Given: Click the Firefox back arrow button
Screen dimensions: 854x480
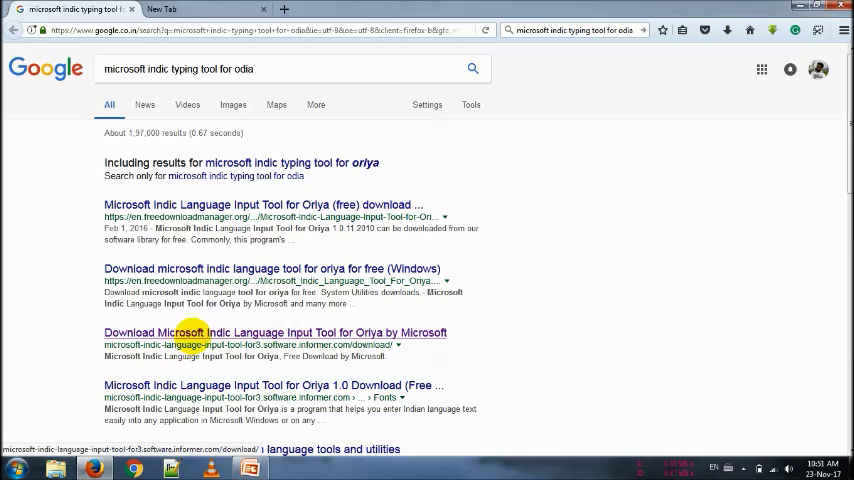Looking at the screenshot, I should [14, 30].
